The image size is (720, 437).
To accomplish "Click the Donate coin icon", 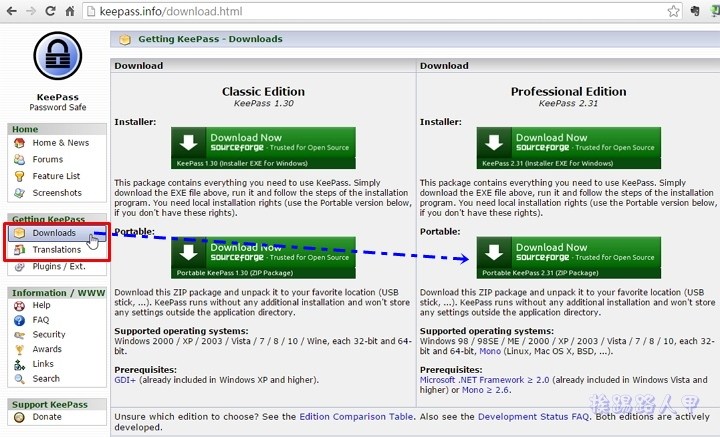I will point(19,417).
